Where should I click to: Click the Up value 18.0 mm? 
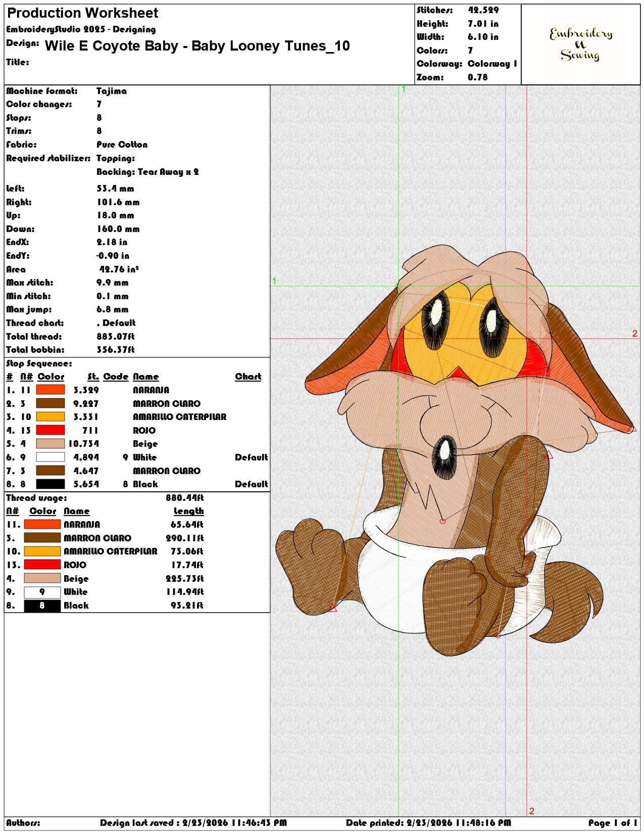click(115, 215)
